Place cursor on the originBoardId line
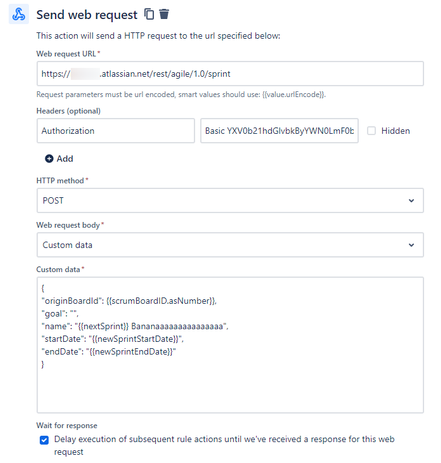 pos(129,301)
